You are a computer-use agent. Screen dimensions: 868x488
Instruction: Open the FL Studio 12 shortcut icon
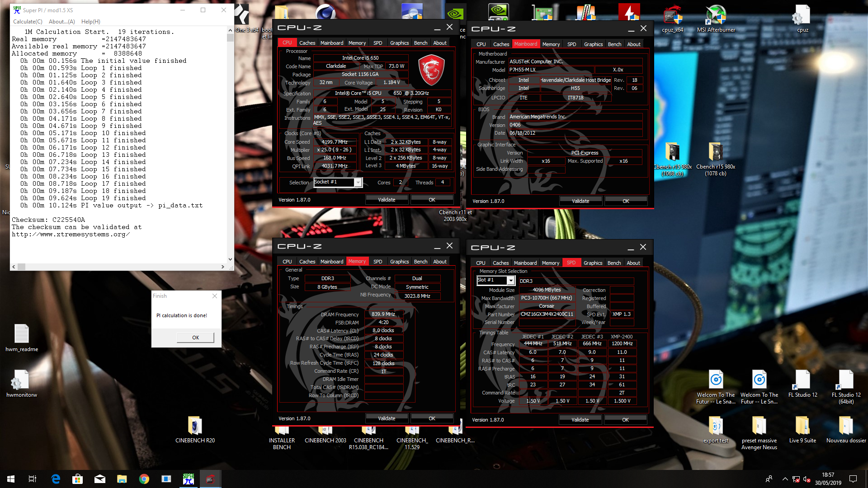(802, 384)
